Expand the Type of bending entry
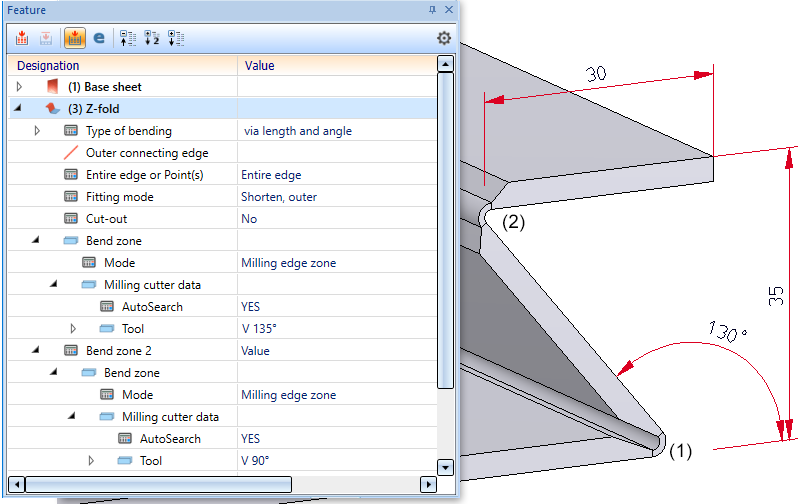The image size is (805, 504). 37,131
